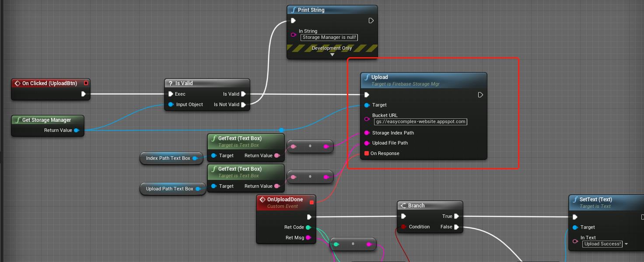Screen dimensions: 644x262
Task: Click the Ret Msg output pin
Action: click(308, 238)
